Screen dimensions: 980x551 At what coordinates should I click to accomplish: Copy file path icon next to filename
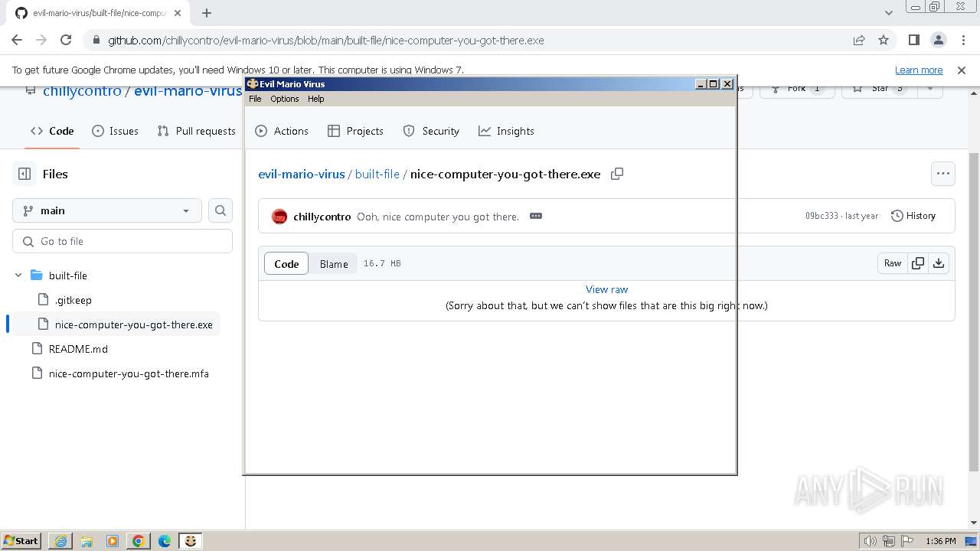pos(617,174)
